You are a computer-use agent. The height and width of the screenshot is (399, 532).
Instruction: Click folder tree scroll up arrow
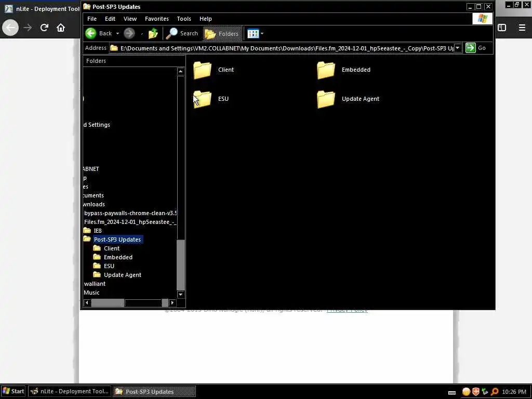[x=180, y=71]
